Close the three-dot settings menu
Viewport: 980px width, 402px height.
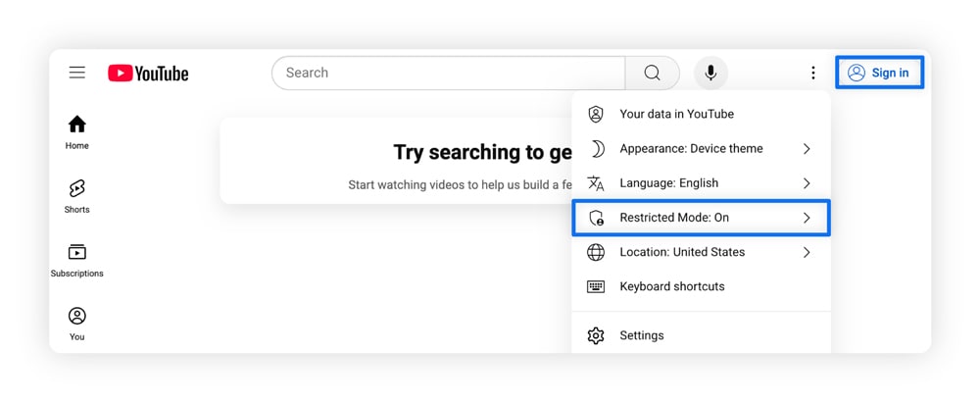pos(812,74)
